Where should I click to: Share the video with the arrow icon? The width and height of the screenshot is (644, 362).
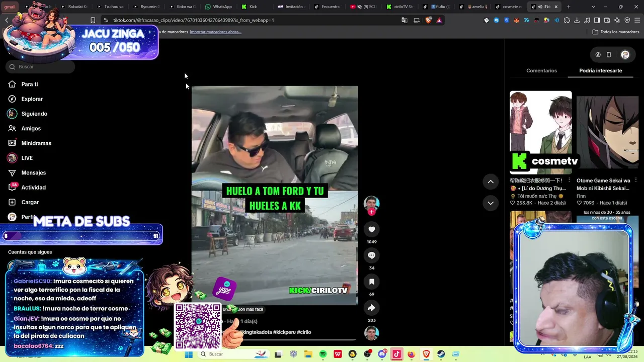point(371,308)
